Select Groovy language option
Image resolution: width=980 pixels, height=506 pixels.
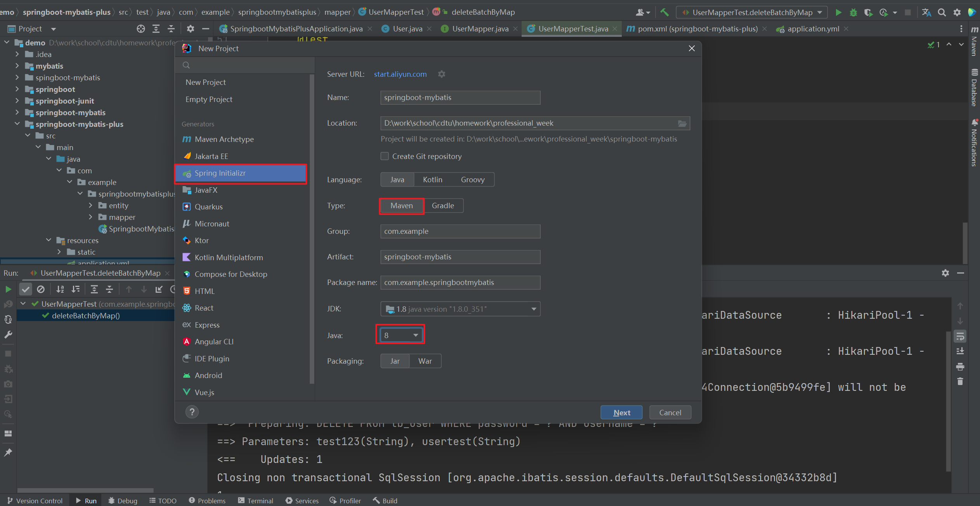click(x=473, y=180)
